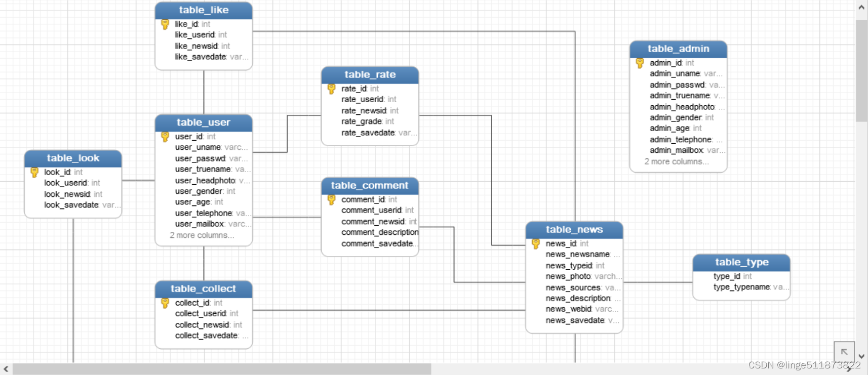Click the key icon next to collect_id
The width and height of the screenshot is (868, 375).
[x=165, y=303]
